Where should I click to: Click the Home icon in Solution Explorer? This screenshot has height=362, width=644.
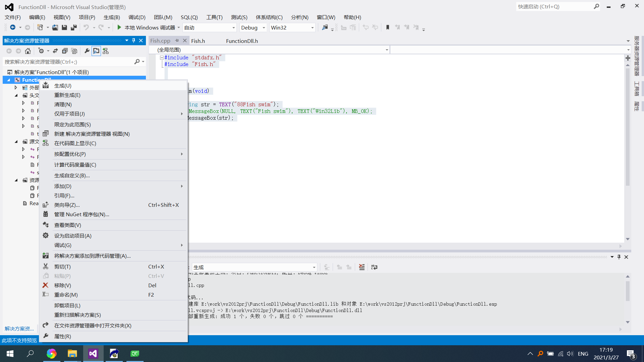[28, 51]
